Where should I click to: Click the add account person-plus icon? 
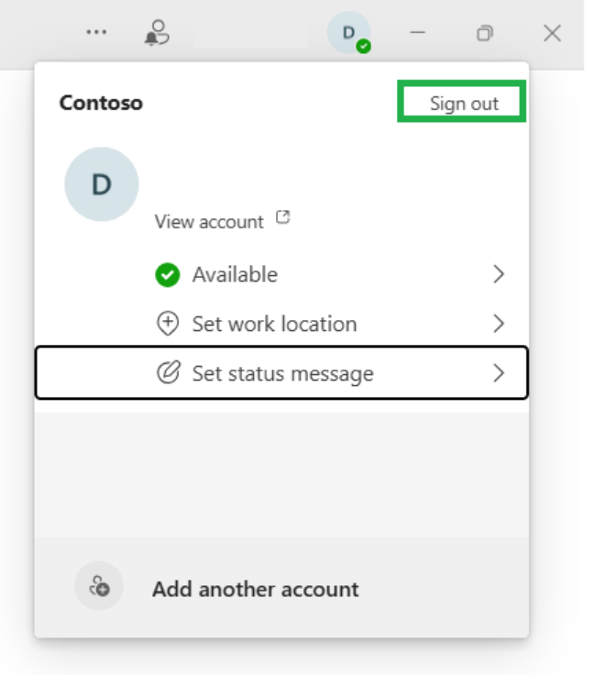point(99,586)
